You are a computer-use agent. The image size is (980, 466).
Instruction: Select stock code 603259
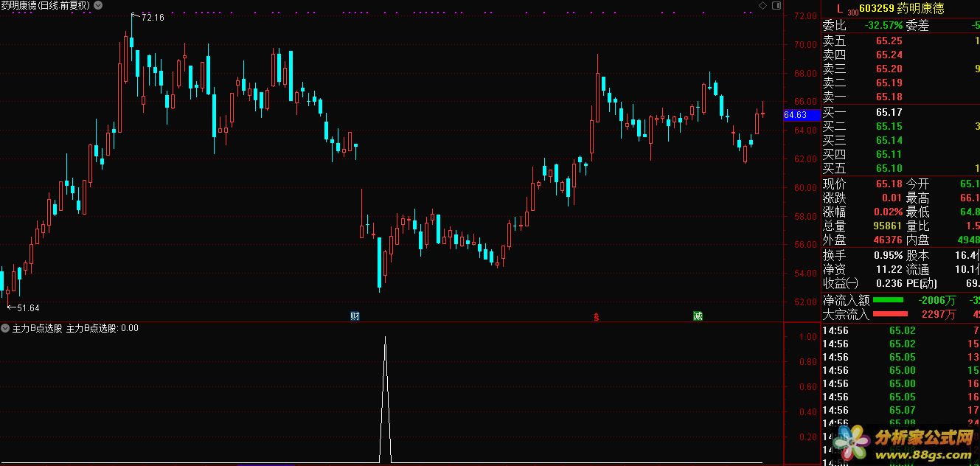coord(877,9)
